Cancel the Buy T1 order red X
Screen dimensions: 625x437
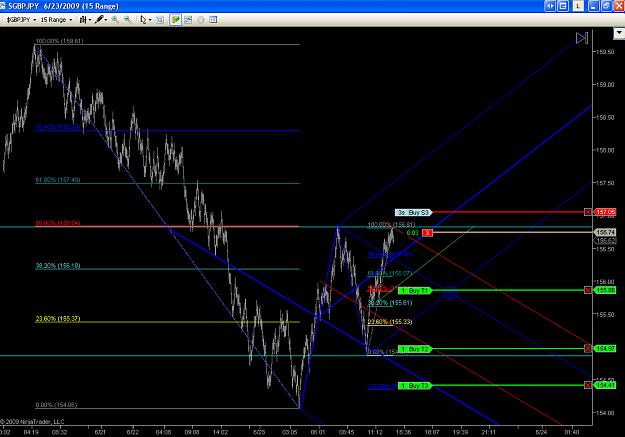pyautogui.click(x=588, y=290)
